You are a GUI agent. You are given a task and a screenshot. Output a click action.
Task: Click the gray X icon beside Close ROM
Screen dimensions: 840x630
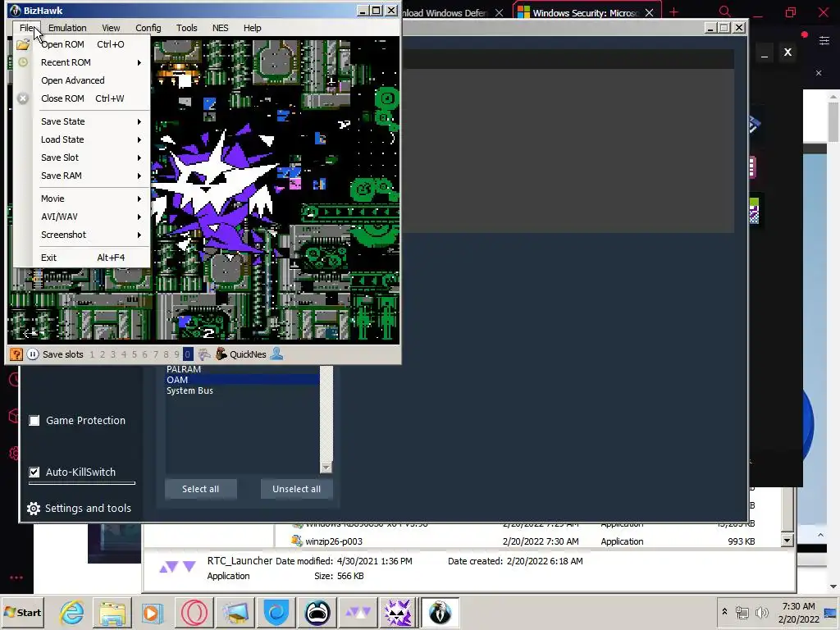[22, 98]
